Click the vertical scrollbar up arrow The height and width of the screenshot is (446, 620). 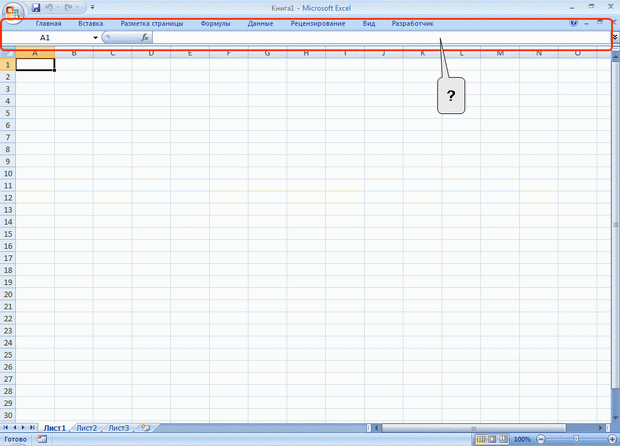615,57
